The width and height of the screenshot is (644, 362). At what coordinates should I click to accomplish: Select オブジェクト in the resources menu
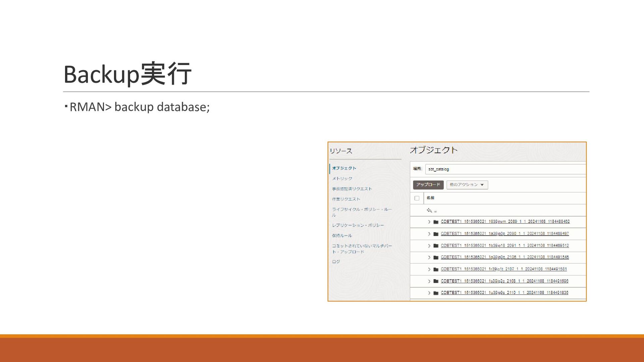pyautogui.click(x=344, y=168)
